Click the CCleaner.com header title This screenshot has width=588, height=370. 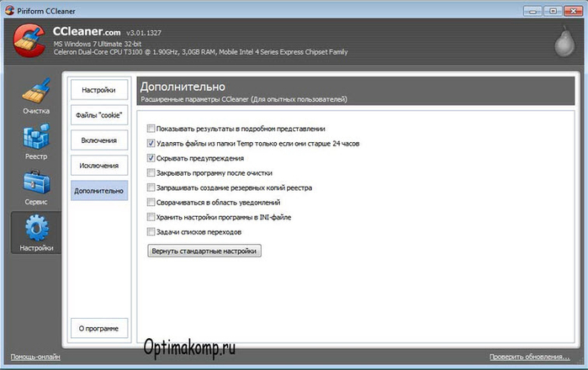[87, 31]
